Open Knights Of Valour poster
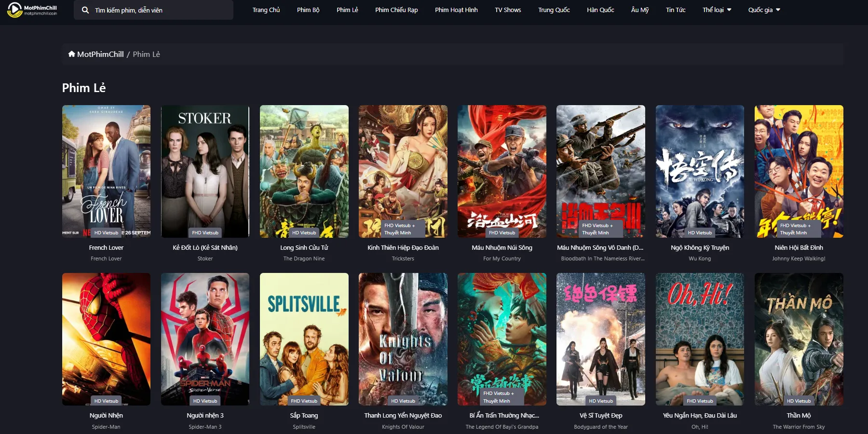 pos(403,339)
